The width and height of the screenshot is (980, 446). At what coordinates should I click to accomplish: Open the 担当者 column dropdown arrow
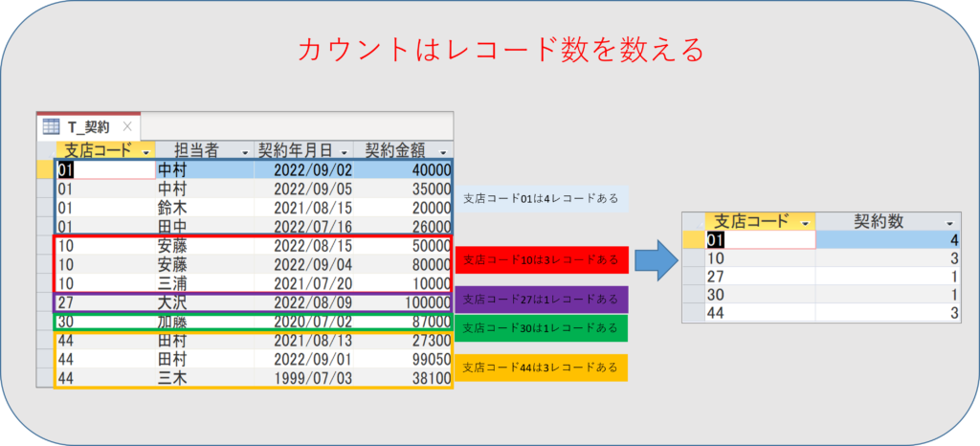point(245,152)
